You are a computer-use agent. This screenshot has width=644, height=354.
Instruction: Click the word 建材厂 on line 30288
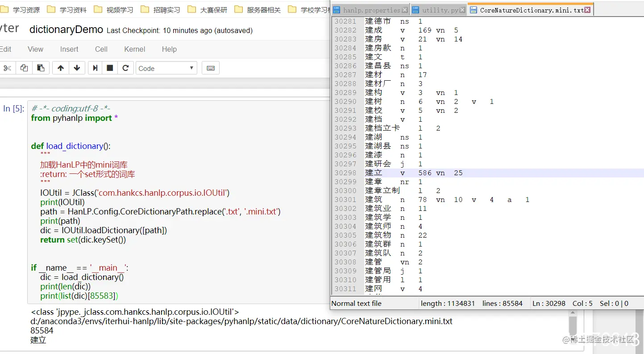[x=378, y=84]
